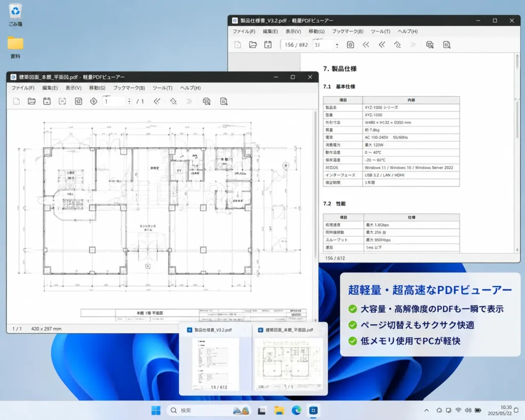525x420 pixels.
Task: Click the snapshot camera icon in the 建築図面 toolbar
Action: click(78, 101)
